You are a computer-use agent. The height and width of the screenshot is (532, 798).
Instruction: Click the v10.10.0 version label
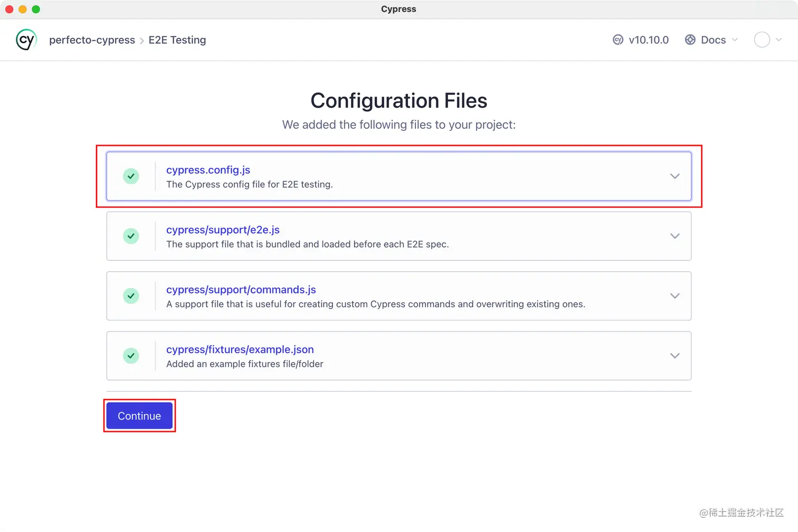(x=649, y=40)
